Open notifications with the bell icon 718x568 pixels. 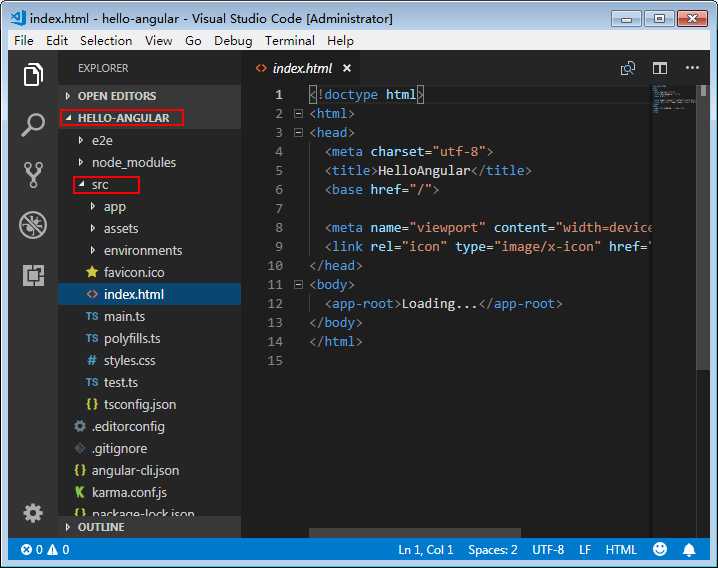tap(689, 549)
